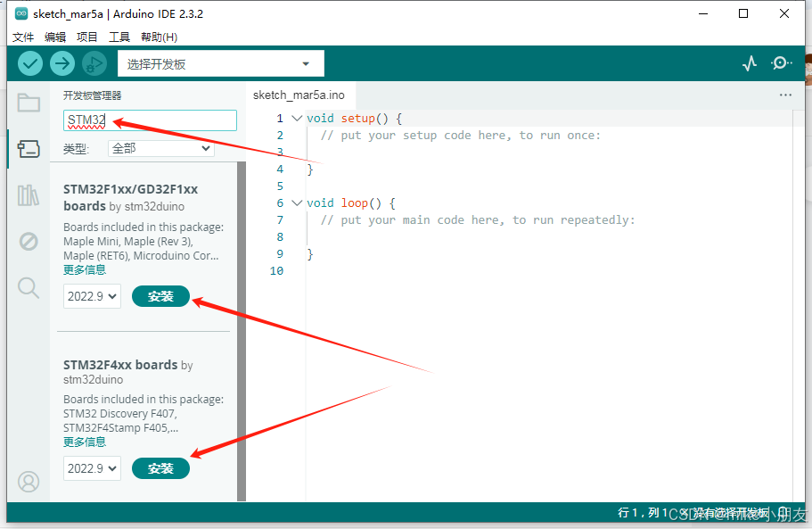Minimize the Arduino IDE window

click(x=702, y=13)
